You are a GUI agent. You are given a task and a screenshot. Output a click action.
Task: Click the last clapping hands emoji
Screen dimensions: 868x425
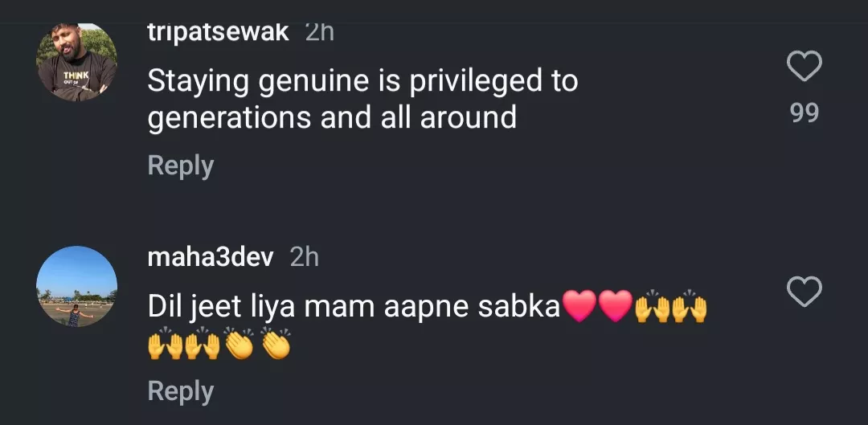pyautogui.click(x=275, y=344)
